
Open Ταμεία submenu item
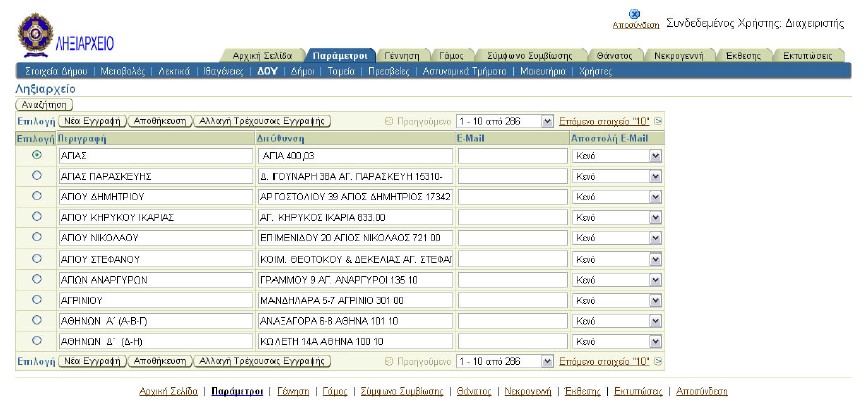pyautogui.click(x=341, y=71)
